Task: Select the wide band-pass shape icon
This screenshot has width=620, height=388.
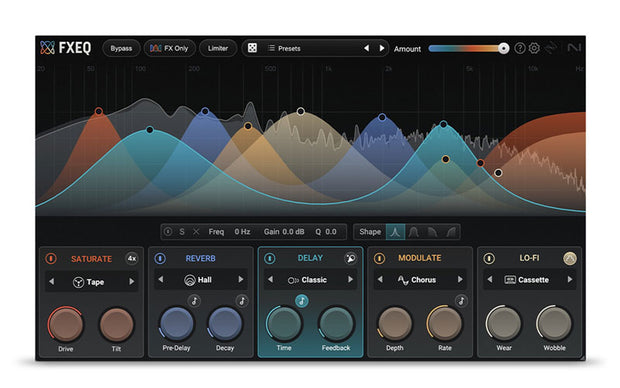Action: 414,232
